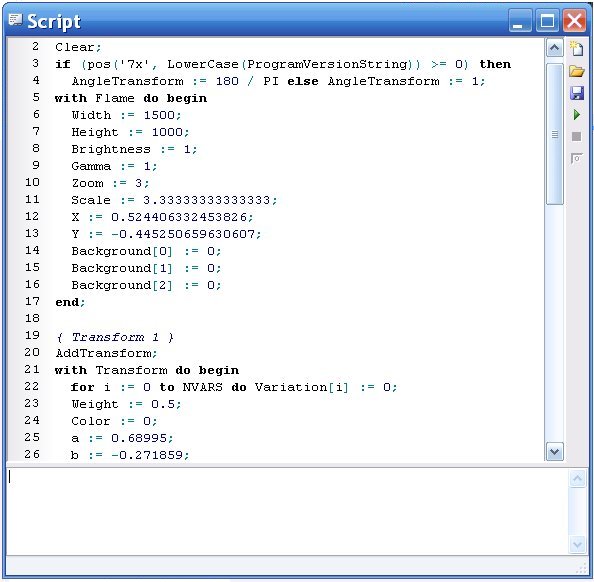The width and height of the screenshot is (594, 582).
Task: Click the output pane scroll up arrow
Action: pyautogui.click(x=577, y=479)
